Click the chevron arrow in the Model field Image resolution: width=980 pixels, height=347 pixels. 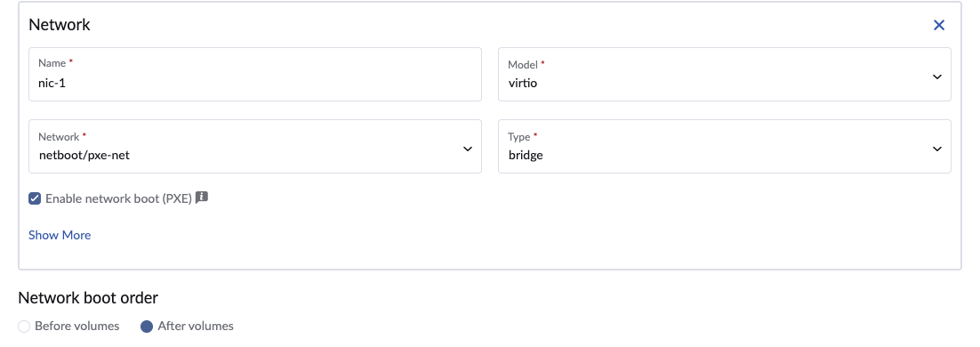[937, 77]
